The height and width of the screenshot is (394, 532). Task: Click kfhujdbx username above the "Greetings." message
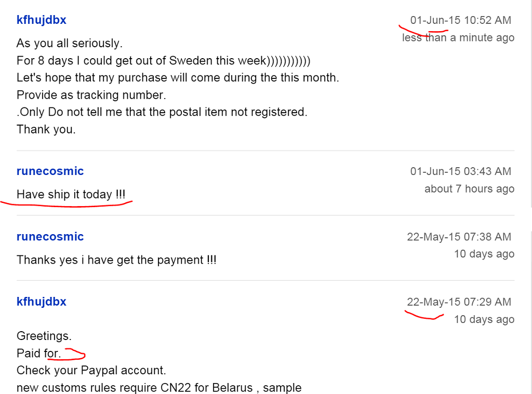42,302
